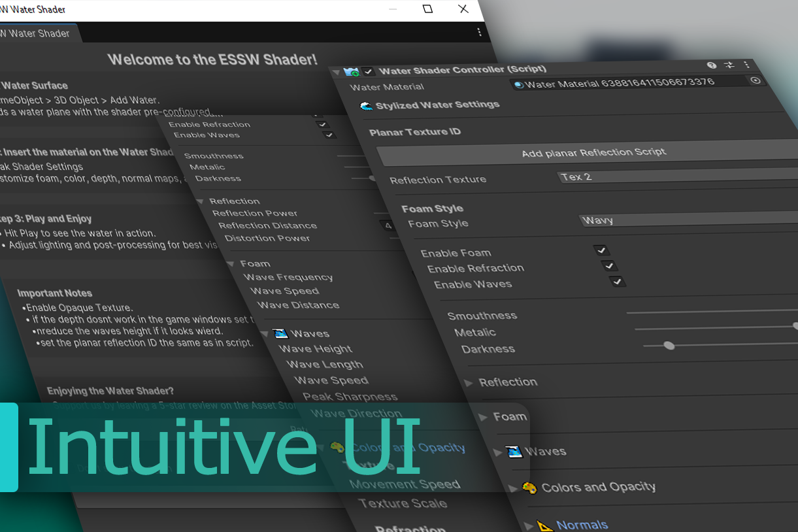Click the Planar Texture ID label
Viewport: 798px width, 532px height.
click(414, 132)
